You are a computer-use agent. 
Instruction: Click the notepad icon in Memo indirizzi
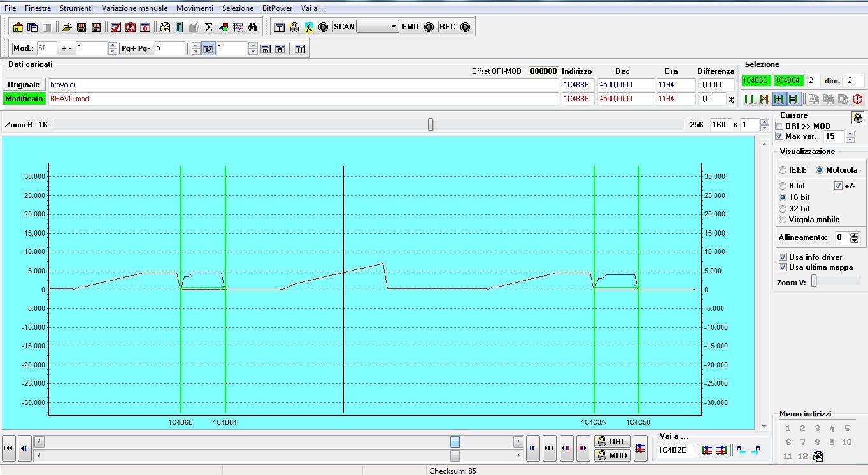tap(818, 456)
